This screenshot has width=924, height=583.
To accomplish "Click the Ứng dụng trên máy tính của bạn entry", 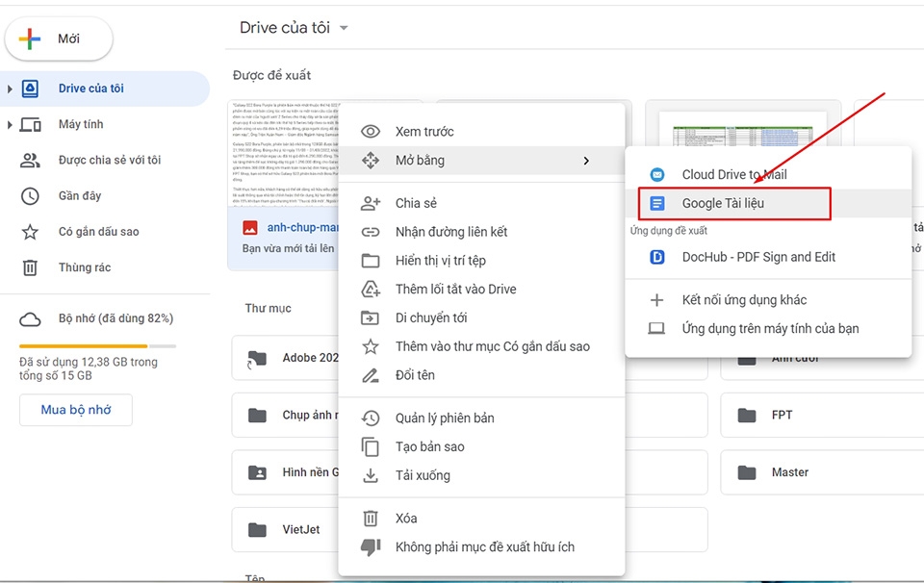I will 768,328.
